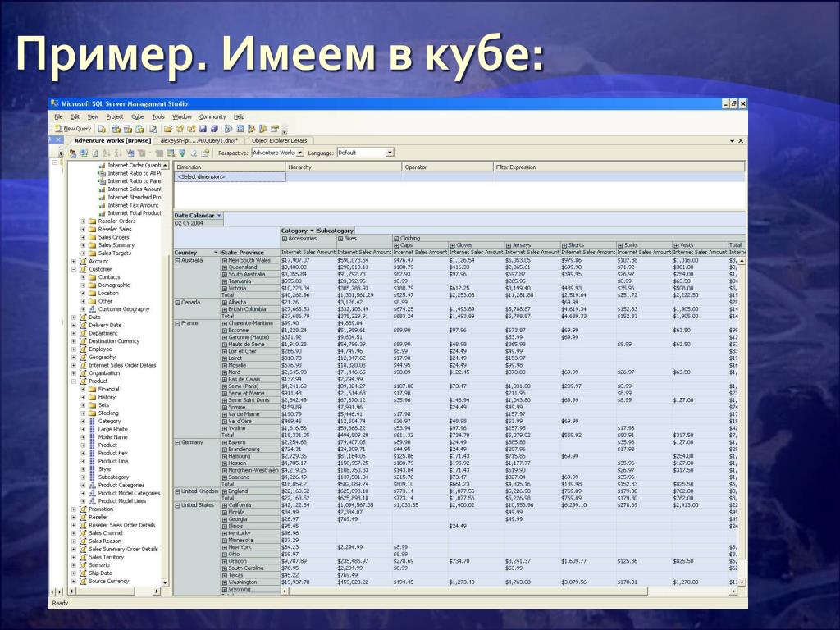Click the Sort Ascending icon in browser toolbar
Image resolution: width=840 pixels, height=630 pixels.
tap(107, 153)
